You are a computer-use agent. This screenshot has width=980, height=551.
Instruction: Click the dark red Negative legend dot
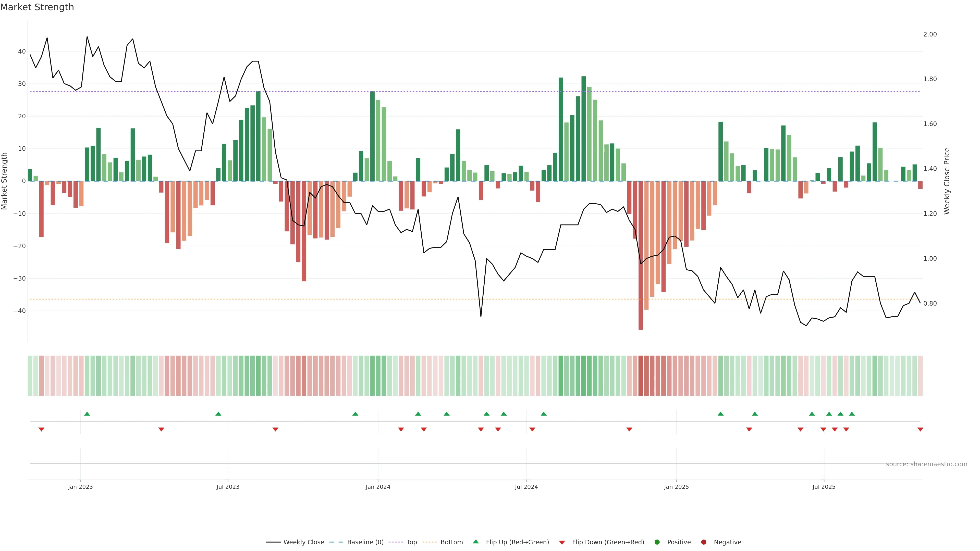click(703, 542)
